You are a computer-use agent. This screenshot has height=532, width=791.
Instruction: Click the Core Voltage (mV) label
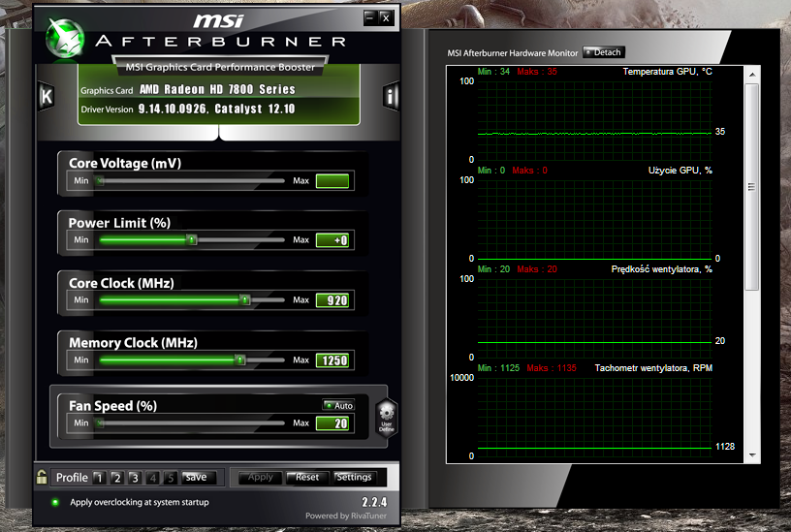[125, 164]
